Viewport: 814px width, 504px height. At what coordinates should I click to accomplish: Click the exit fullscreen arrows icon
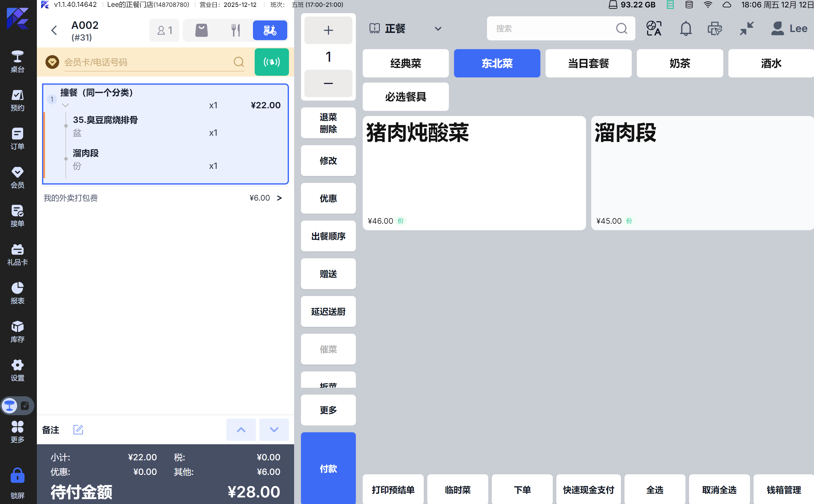pos(746,29)
